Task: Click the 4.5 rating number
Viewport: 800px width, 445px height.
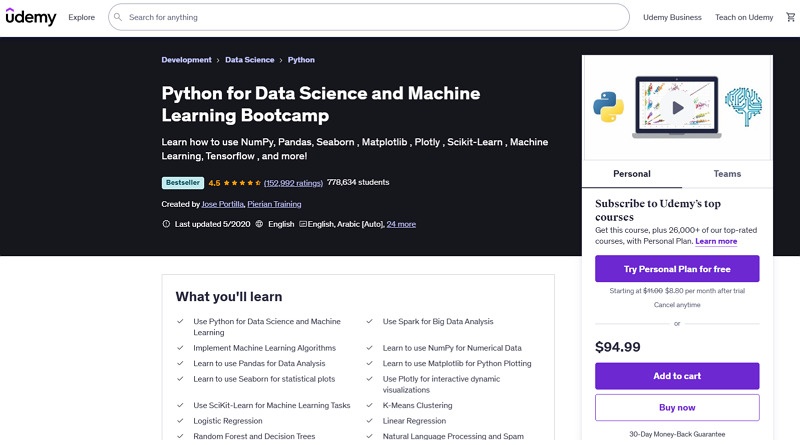Action: 214,183
